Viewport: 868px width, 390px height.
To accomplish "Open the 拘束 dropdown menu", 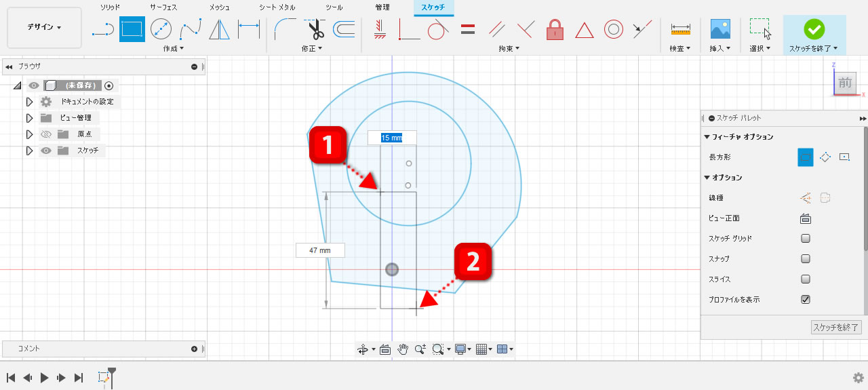I will (x=509, y=49).
